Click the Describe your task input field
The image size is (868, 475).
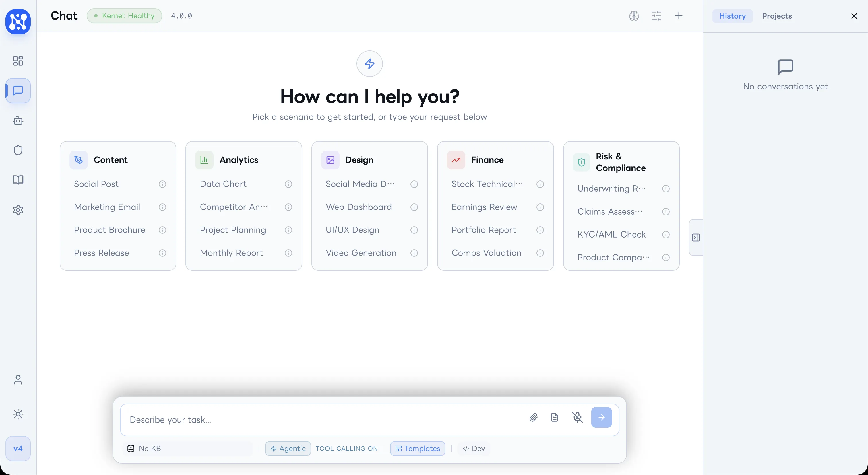click(x=323, y=419)
